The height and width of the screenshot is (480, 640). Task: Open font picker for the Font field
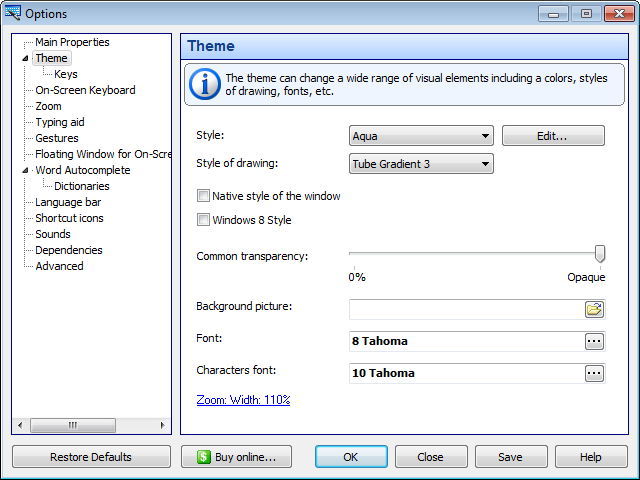coord(594,341)
